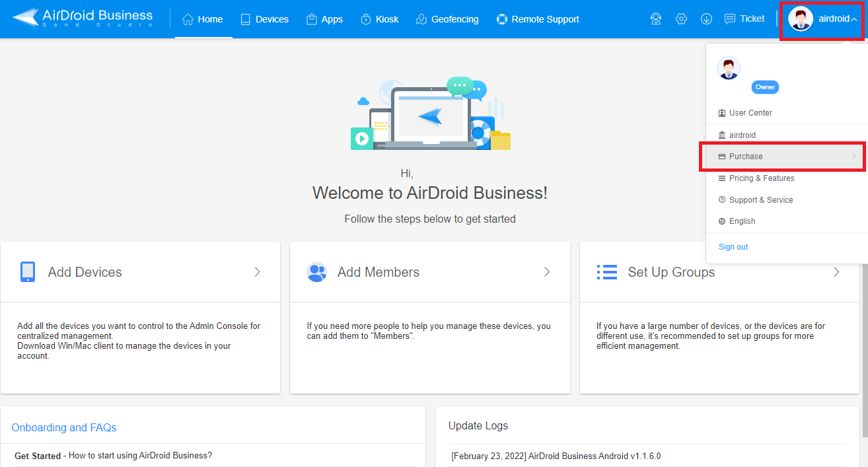
Task: Open the Add Devices card title
Action: 85,272
